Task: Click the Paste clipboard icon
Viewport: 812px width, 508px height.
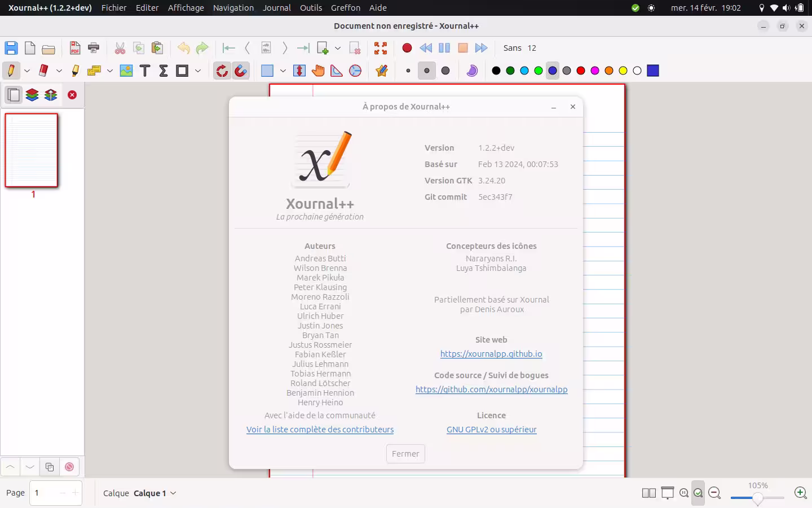Action: [x=157, y=48]
